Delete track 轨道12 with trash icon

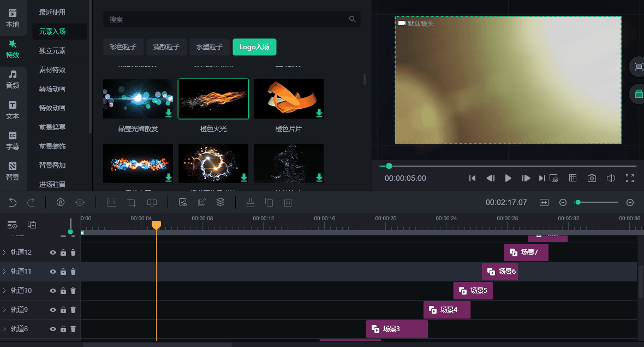coord(73,252)
